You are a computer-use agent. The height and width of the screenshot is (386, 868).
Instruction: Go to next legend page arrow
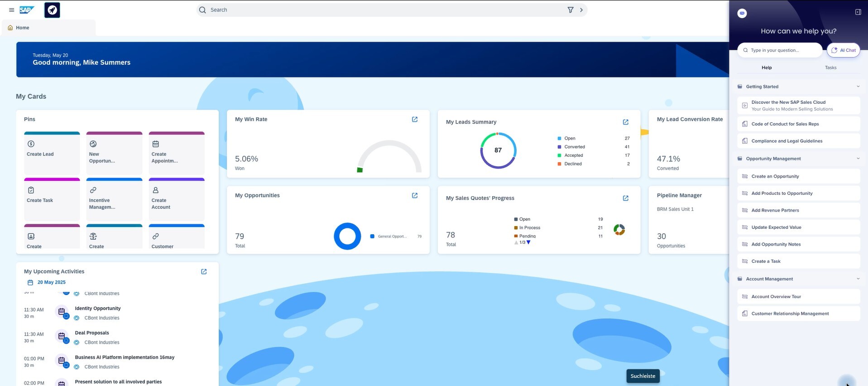click(x=528, y=242)
